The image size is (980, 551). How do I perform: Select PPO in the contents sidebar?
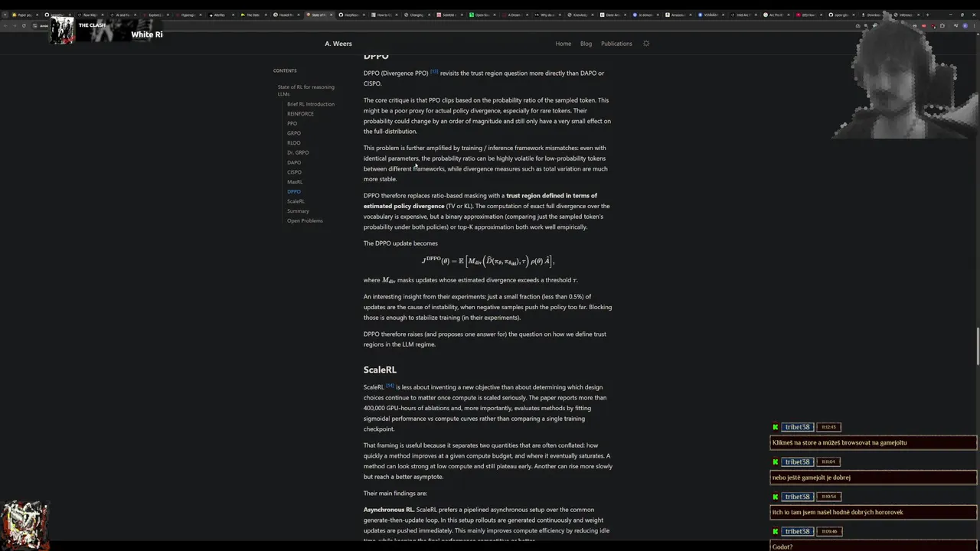[x=292, y=123]
